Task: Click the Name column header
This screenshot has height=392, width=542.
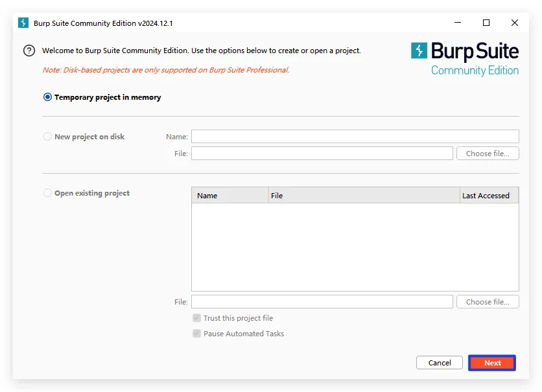Action: 230,196
